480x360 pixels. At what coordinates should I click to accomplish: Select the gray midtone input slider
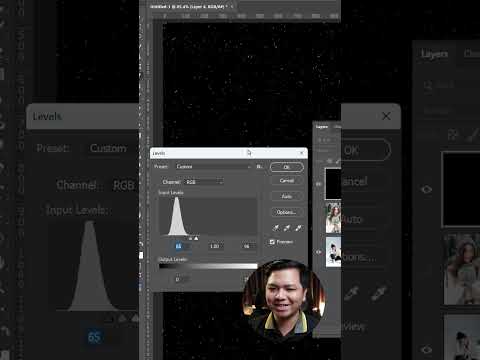click(x=191, y=238)
